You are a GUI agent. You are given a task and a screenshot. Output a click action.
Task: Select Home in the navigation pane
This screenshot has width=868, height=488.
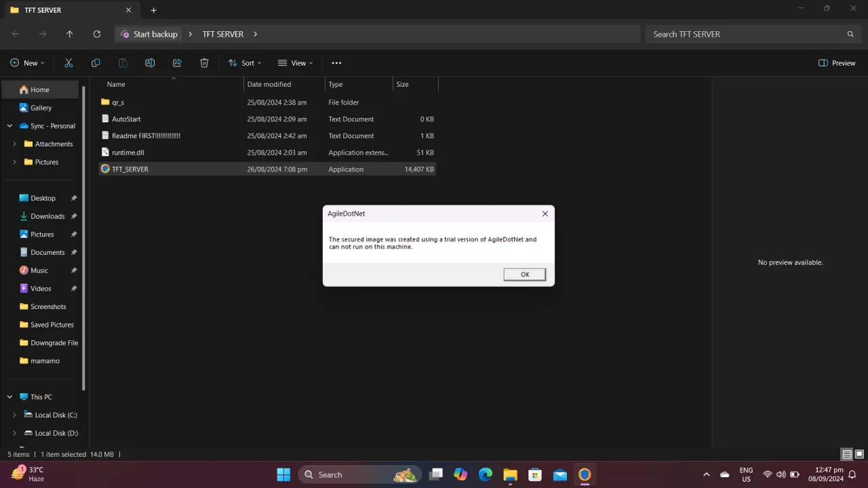click(x=41, y=89)
